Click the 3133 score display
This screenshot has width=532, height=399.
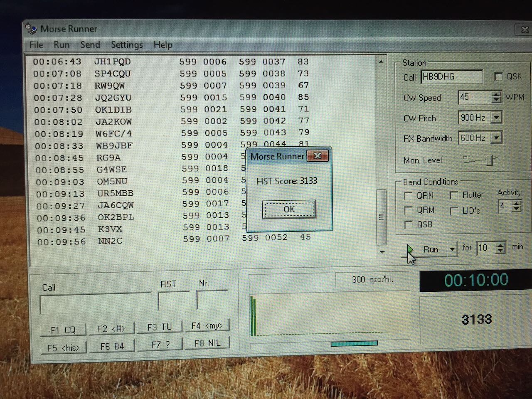476,320
